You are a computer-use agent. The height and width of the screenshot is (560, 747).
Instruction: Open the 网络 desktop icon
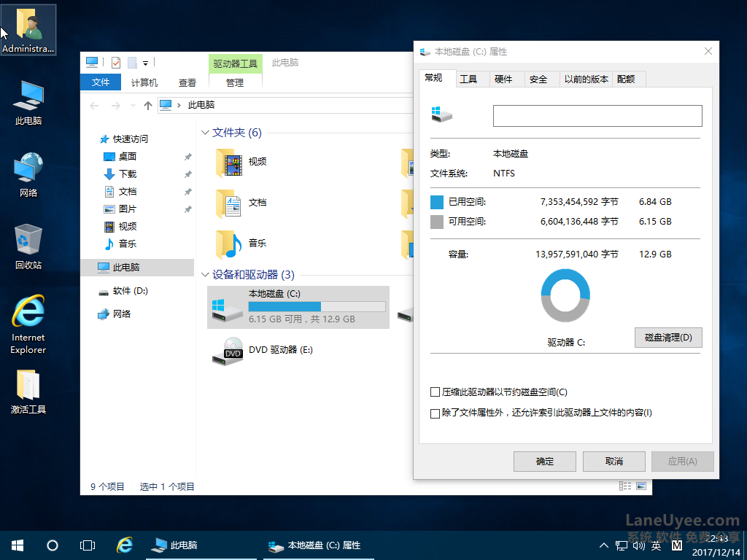28,174
